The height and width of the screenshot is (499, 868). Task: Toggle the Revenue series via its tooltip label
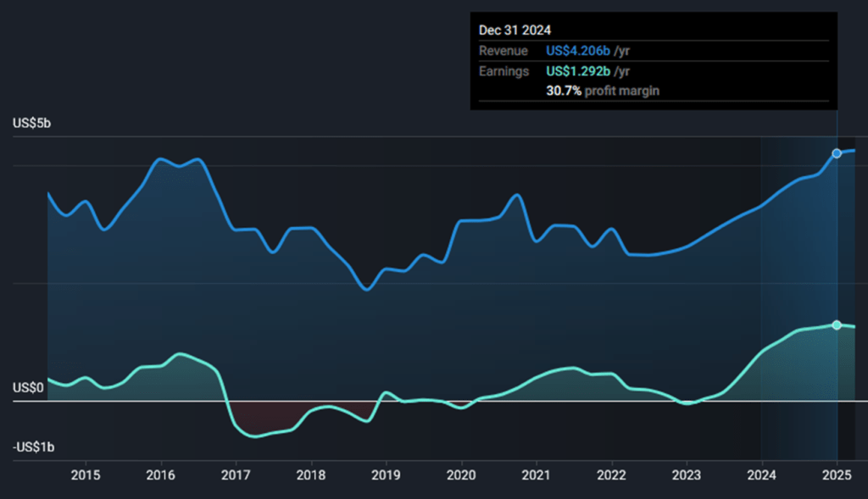click(503, 51)
